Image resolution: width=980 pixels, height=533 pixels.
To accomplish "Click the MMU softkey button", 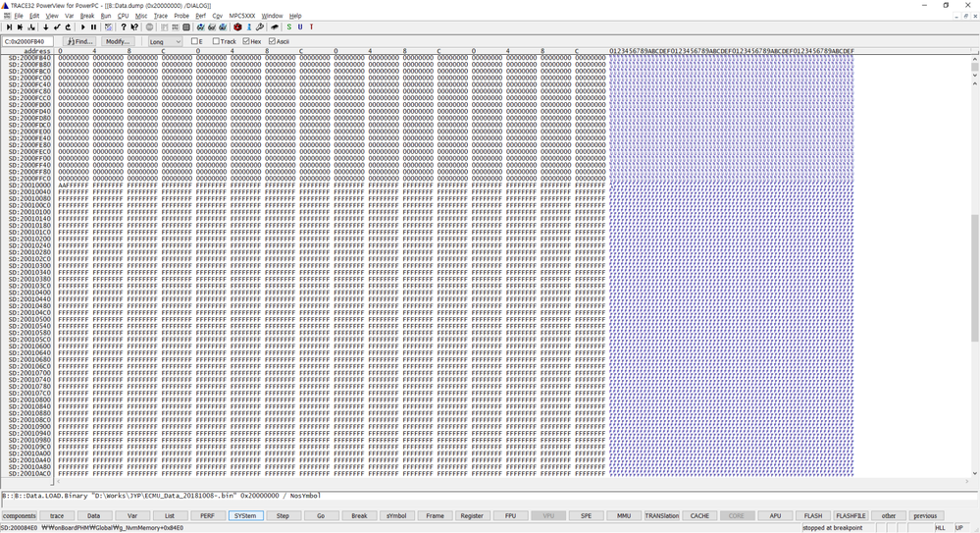I will click(623, 516).
